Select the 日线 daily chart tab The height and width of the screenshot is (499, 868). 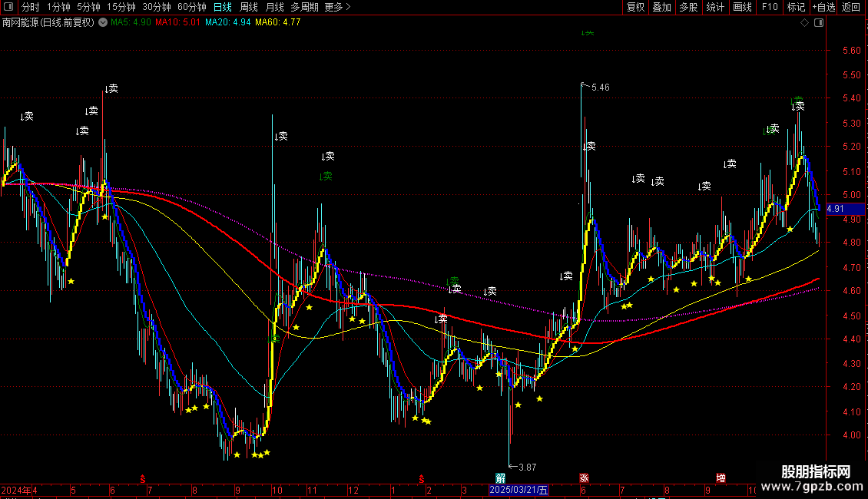tap(223, 7)
